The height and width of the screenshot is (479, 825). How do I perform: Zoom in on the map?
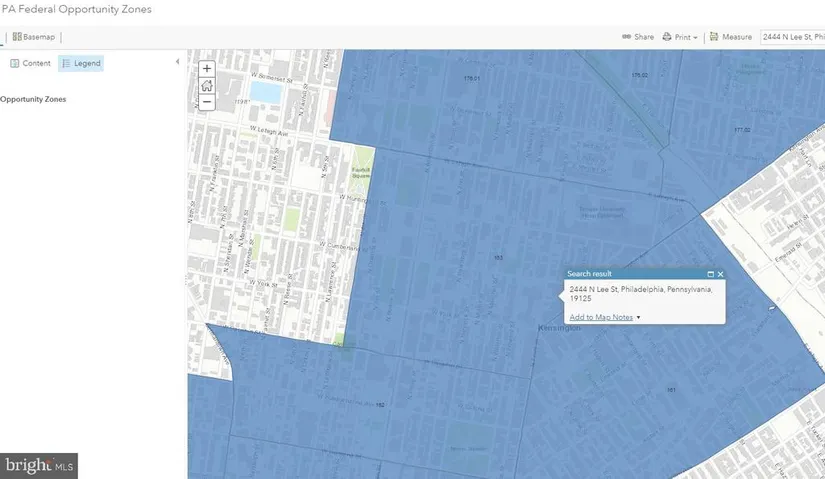click(207, 69)
